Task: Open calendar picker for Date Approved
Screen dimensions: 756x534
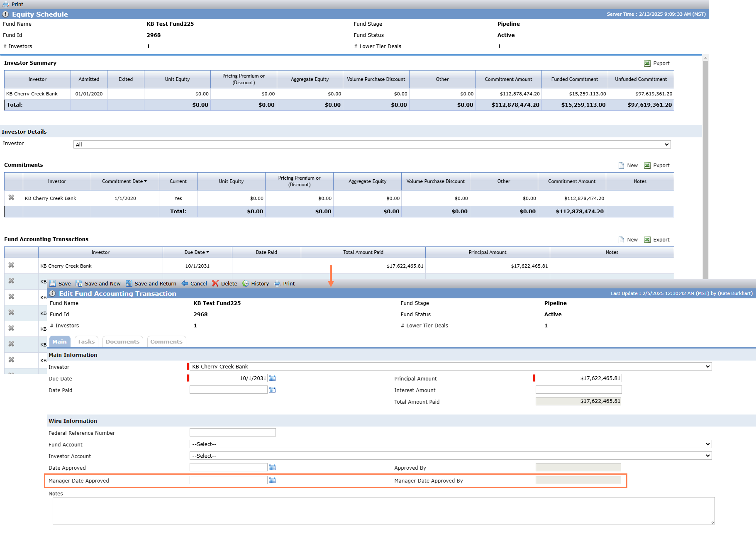Action: point(272,467)
